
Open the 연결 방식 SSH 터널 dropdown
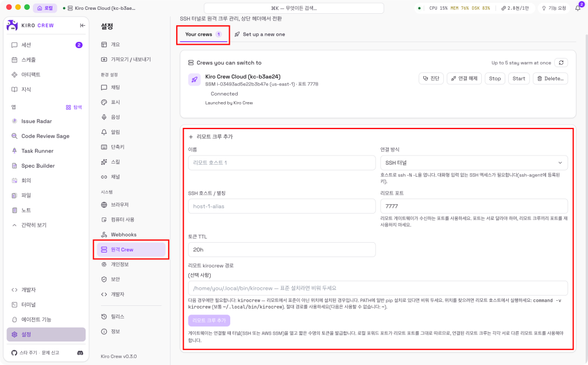474,162
